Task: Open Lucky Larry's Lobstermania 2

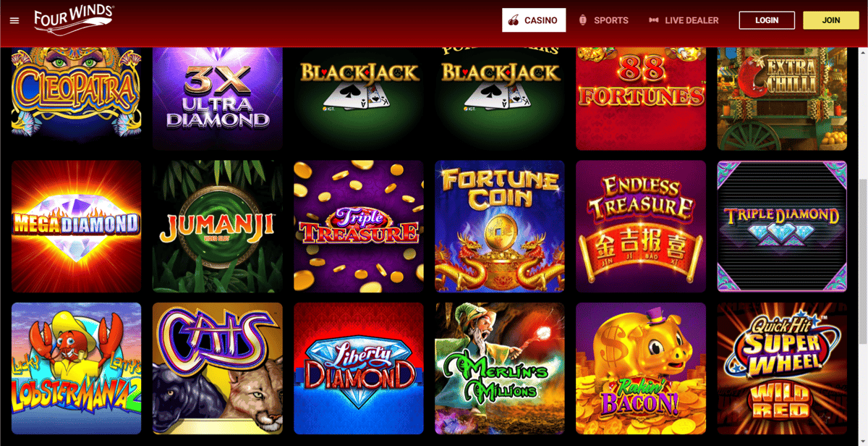Action: (76, 368)
